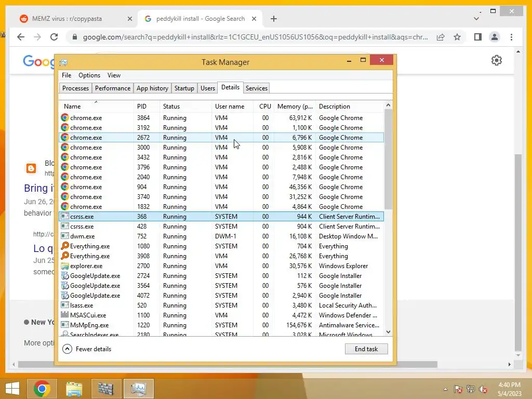This screenshot has width=532, height=399.
Task: Open Chrome three-dot menu
Action: [x=511, y=37]
